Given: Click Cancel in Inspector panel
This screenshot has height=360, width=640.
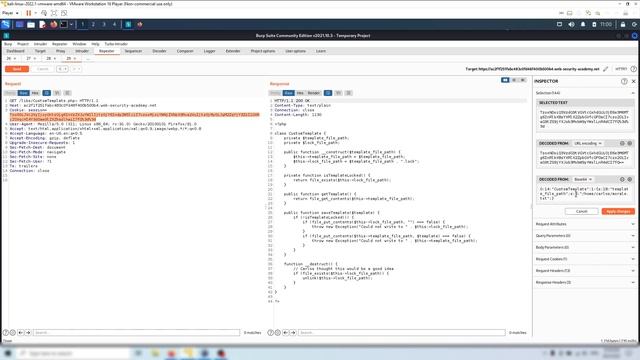Looking at the screenshot, I should pos(582,211).
